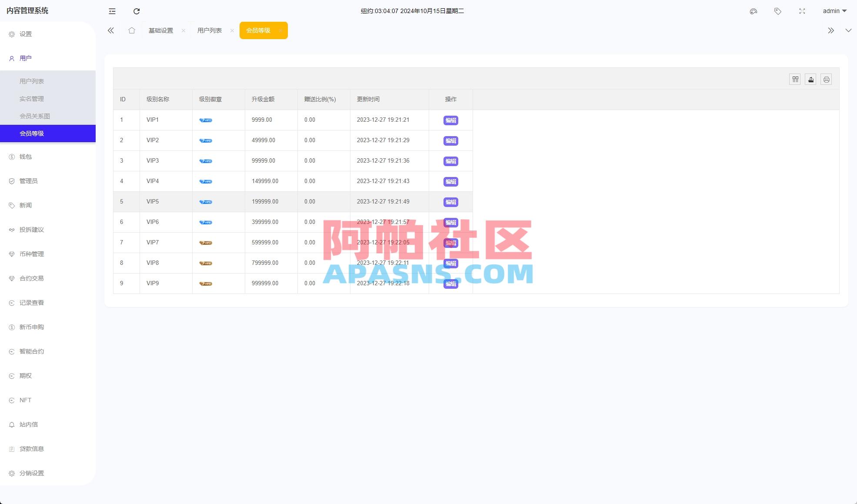This screenshot has height=504, width=857.
Task: Print the table via the printer icon
Action: tap(826, 79)
